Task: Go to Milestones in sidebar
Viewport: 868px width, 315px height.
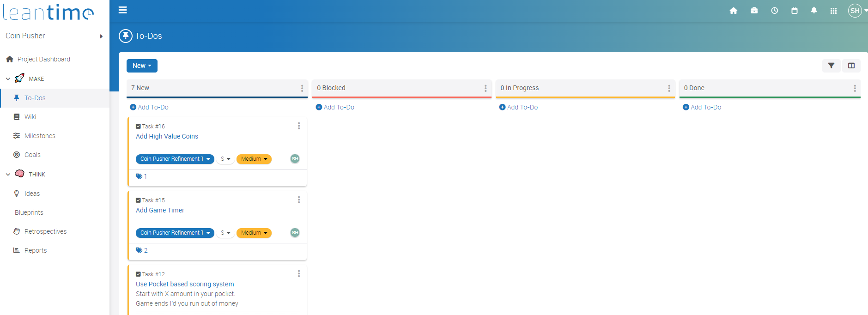Action: point(40,136)
